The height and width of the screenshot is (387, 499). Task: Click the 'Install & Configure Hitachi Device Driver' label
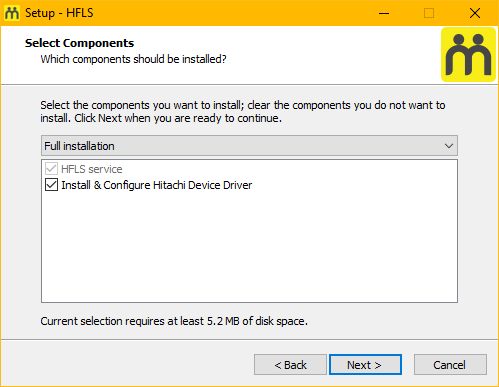tap(157, 185)
